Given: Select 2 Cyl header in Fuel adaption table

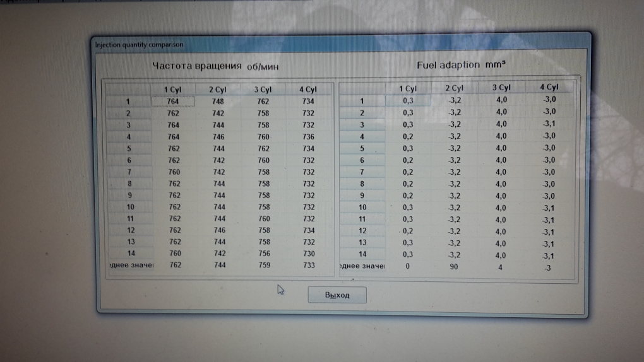Looking at the screenshot, I should 454,88.
